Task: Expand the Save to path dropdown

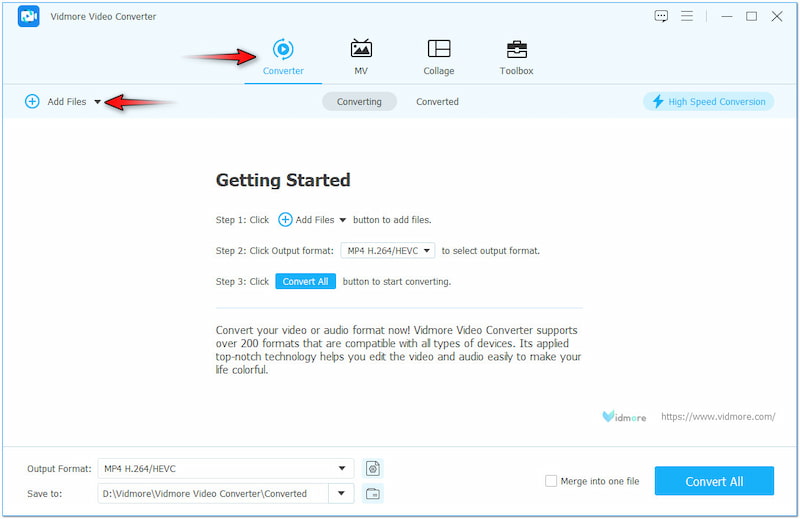Action: 343,493
